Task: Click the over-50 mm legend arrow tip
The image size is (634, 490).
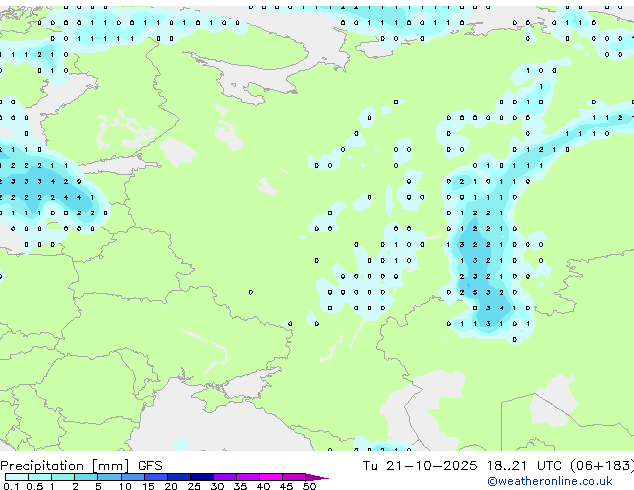Action: [317, 477]
